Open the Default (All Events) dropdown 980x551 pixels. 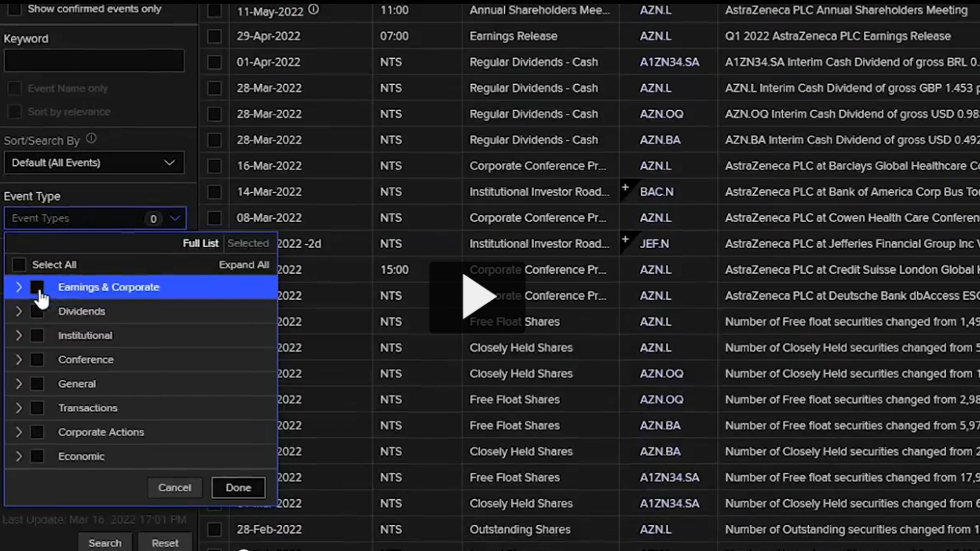click(x=93, y=162)
